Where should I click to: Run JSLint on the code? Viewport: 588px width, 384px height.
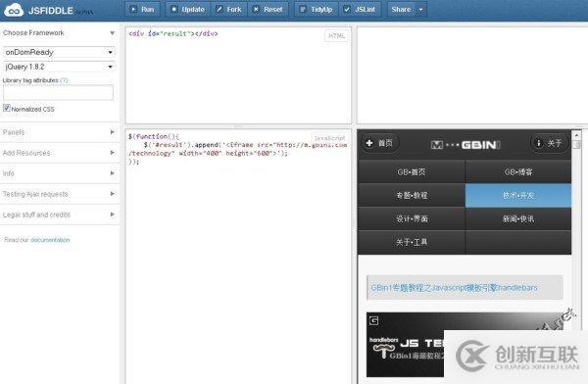click(x=360, y=10)
